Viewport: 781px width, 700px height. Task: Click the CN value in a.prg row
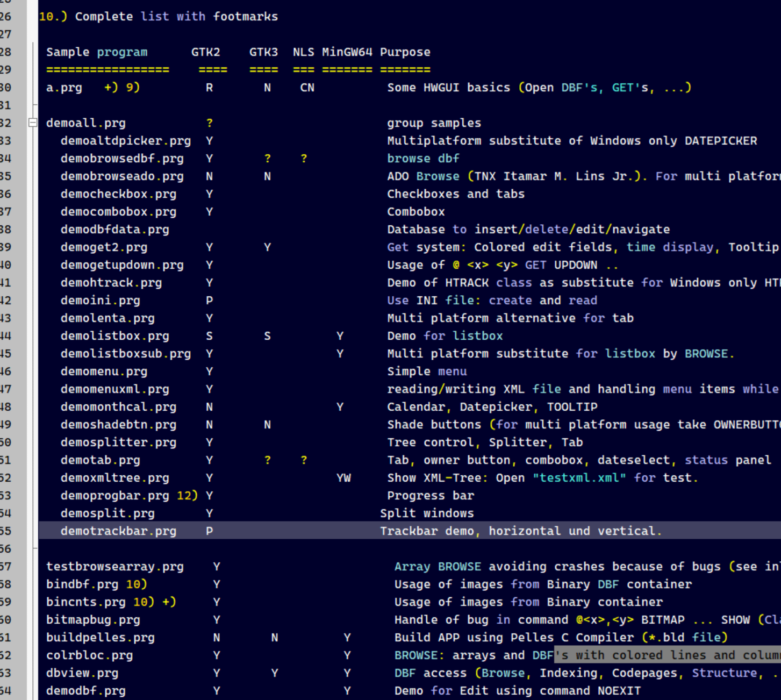click(x=307, y=88)
